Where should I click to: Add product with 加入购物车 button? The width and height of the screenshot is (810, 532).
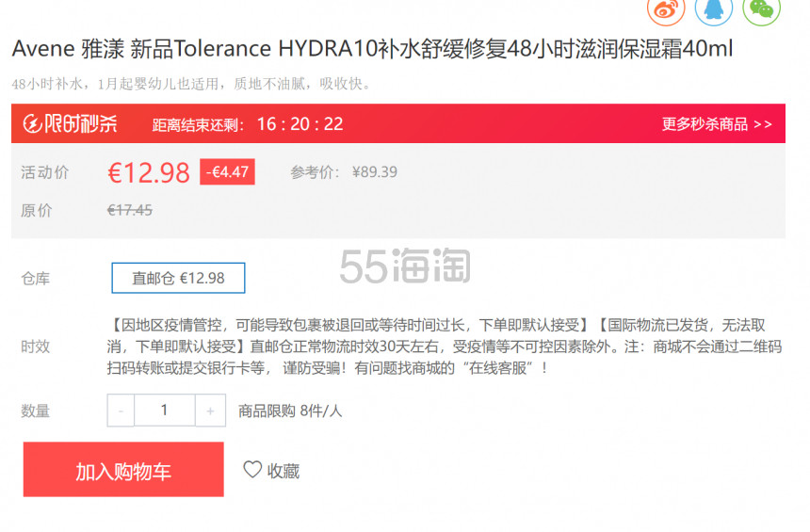[123, 470]
